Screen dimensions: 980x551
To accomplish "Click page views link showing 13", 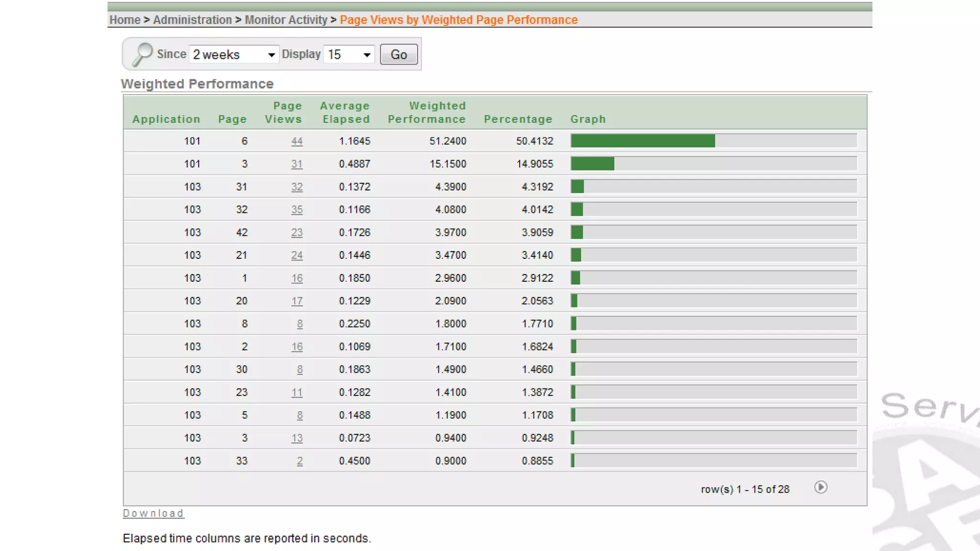I will pos(297,438).
